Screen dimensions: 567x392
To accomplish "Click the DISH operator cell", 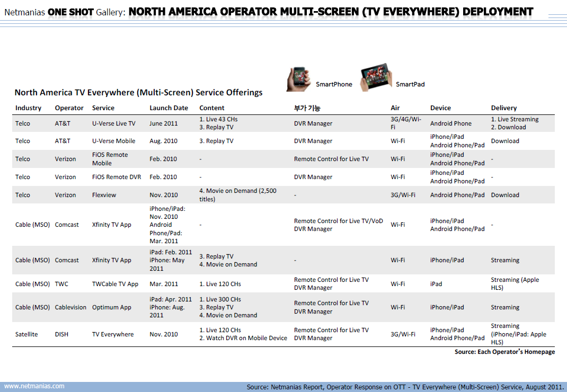I will [61, 334].
